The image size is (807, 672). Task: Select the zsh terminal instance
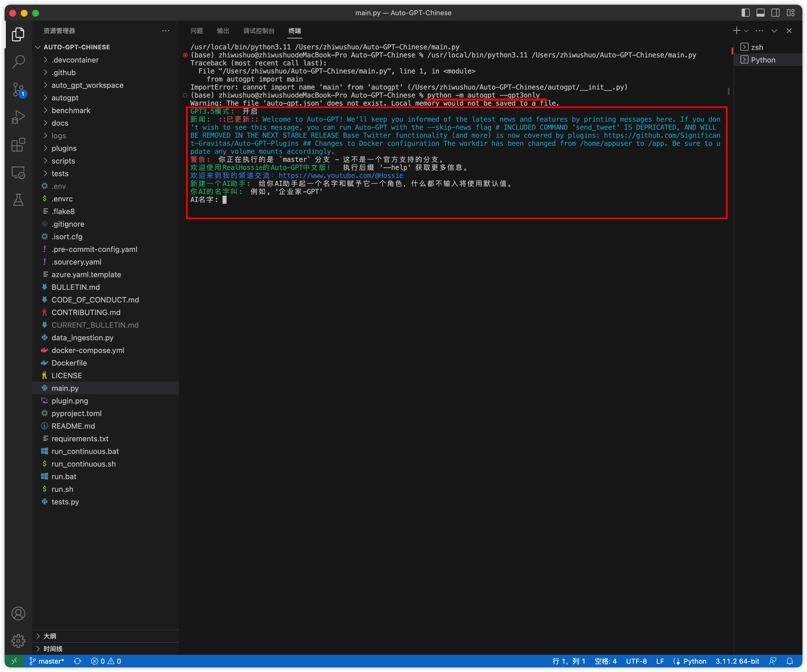(757, 47)
